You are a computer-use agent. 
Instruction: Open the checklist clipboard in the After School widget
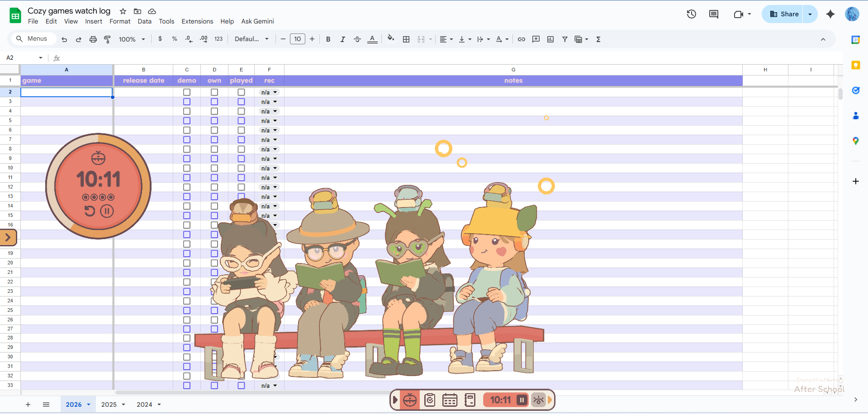point(429,400)
